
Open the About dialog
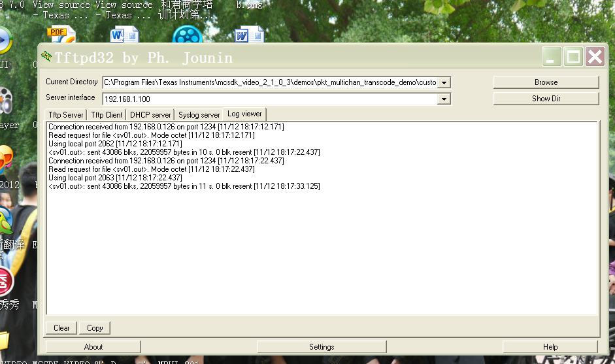(93, 347)
